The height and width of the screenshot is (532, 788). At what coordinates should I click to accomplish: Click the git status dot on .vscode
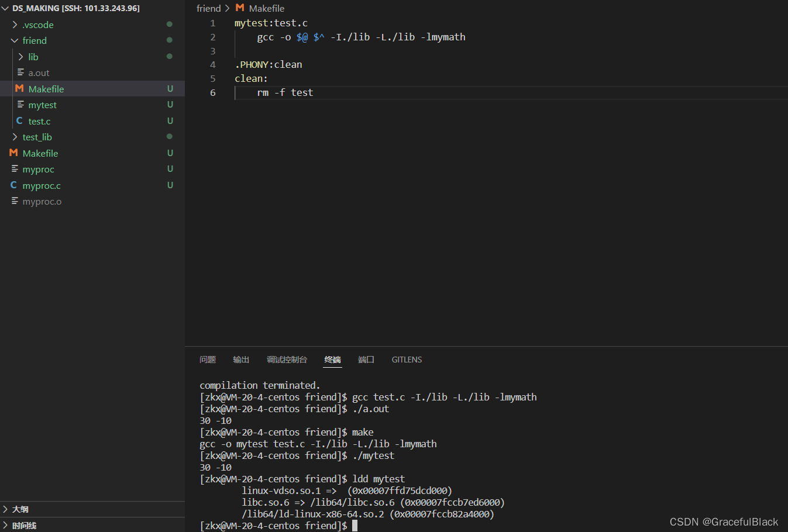[170, 24]
